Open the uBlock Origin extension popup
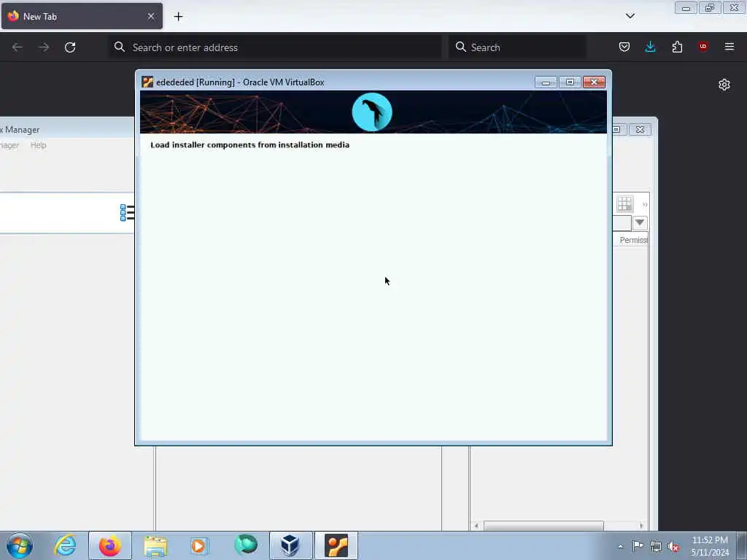 click(703, 47)
